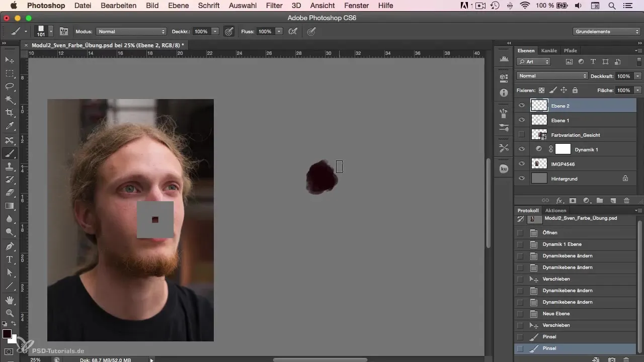Select the Move tool

click(10, 60)
